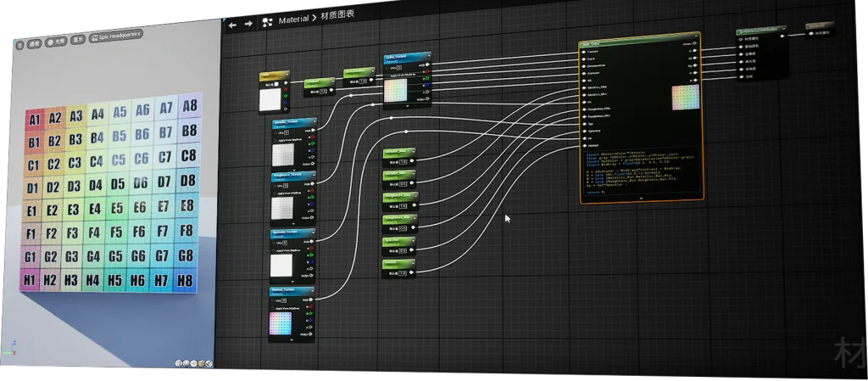Click the custom node return output pin
The height and width of the screenshot is (381, 868).
694,42
